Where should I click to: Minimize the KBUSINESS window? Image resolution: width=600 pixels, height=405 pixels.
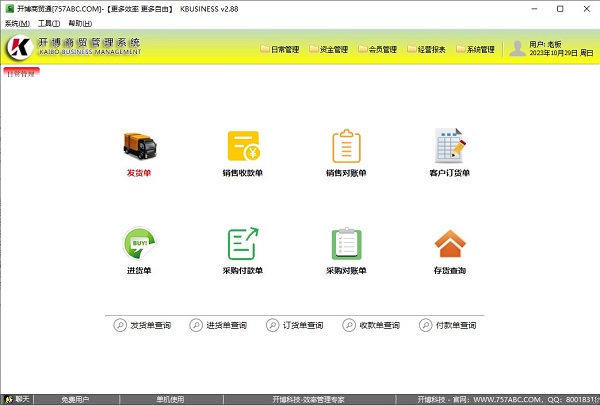(535, 8)
